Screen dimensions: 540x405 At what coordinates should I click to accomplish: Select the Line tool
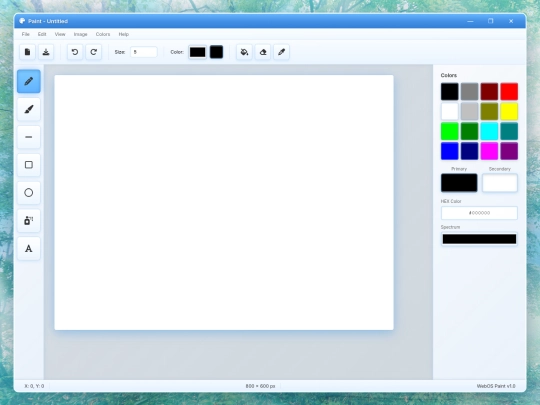click(29, 137)
